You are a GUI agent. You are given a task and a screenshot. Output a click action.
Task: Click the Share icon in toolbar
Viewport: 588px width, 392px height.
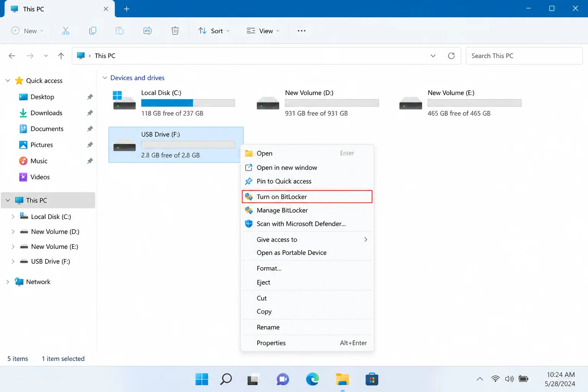pyautogui.click(x=148, y=31)
